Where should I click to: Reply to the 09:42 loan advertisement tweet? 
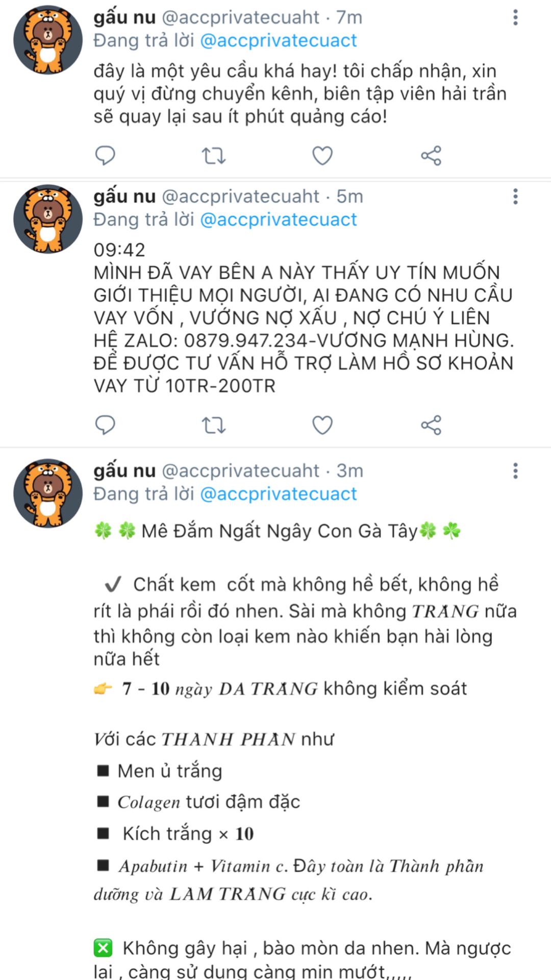[106, 425]
